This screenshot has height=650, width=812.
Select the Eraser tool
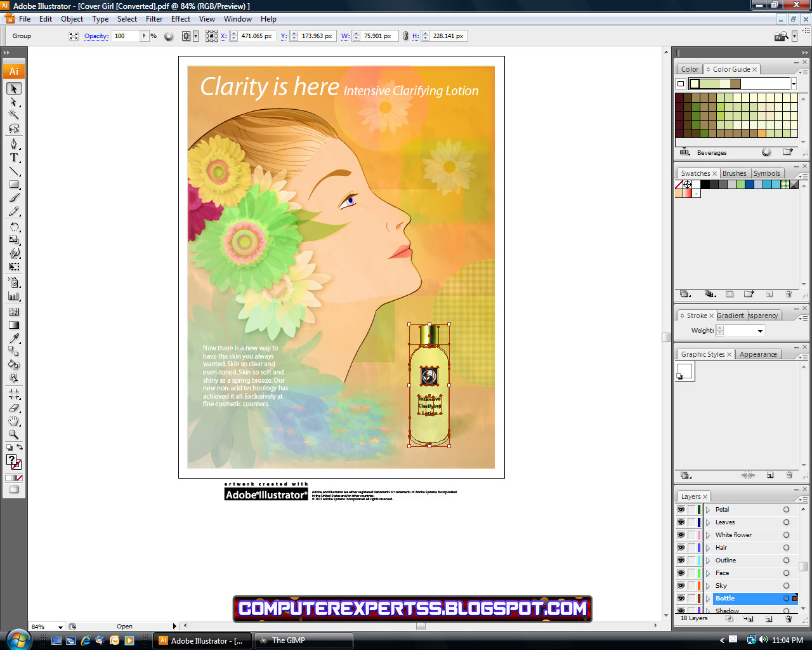pos(14,408)
